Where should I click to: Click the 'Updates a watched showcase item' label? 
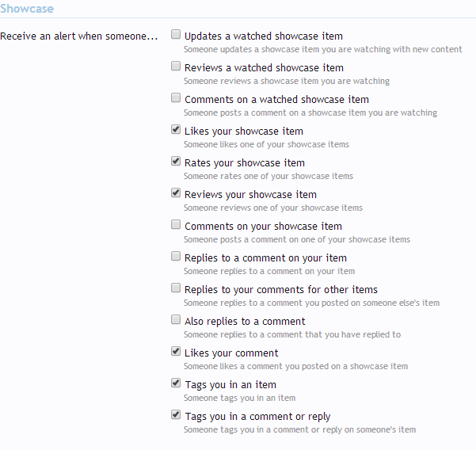click(263, 36)
